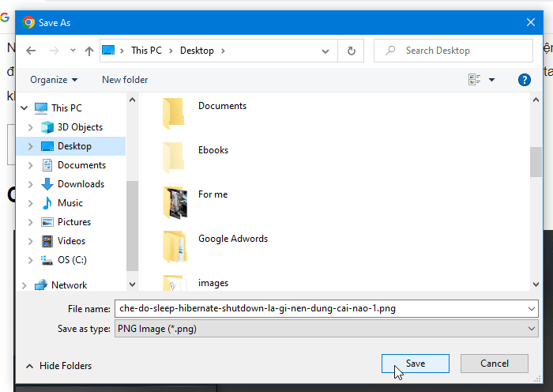Select the Google Adwords folder icon
The height and width of the screenshot is (392, 553).
click(x=175, y=247)
